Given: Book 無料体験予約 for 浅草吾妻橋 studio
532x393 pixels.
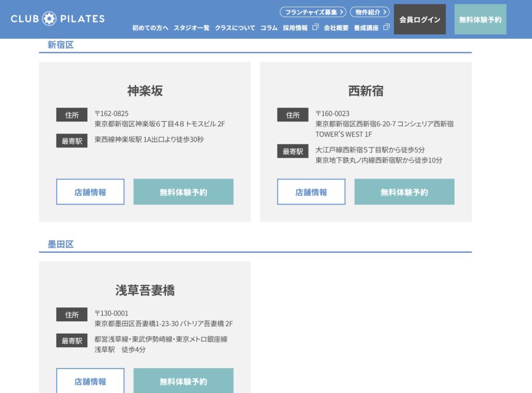Looking at the screenshot, I should pyautogui.click(x=183, y=381).
